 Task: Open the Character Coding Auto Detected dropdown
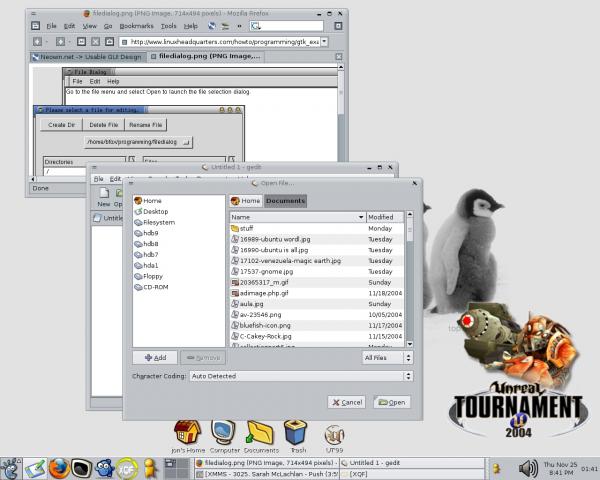pyautogui.click(x=301, y=376)
